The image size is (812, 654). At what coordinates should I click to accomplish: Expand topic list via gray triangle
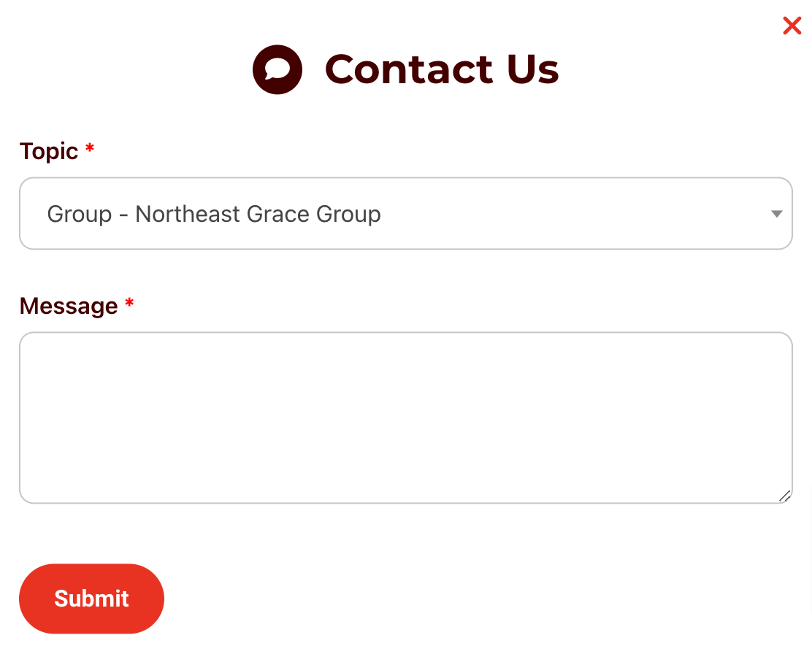pyautogui.click(x=776, y=214)
